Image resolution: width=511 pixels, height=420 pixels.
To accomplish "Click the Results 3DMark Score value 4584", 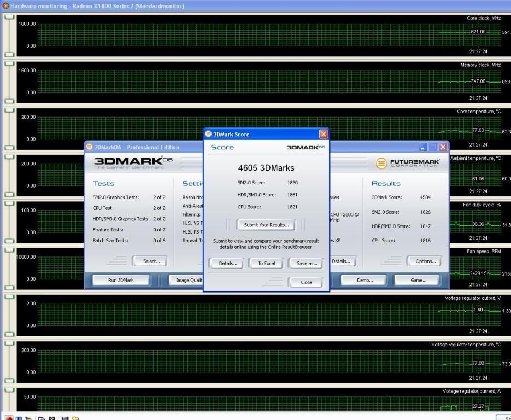I will tap(425, 197).
